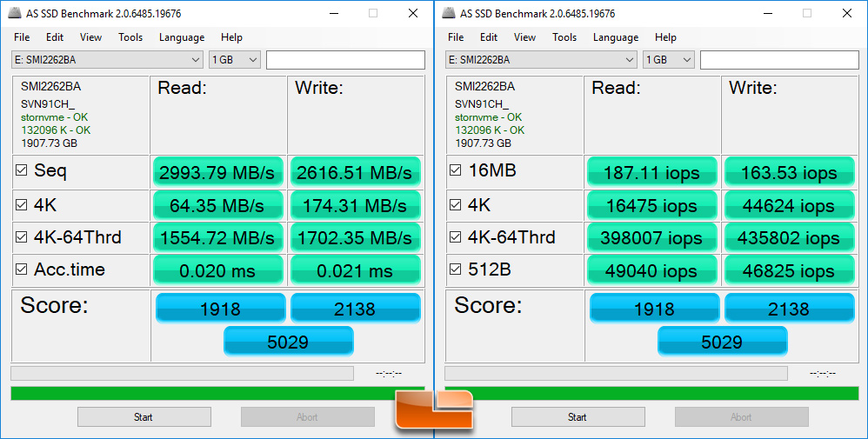The height and width of the screenshot is (439, 868).
Task: Open Help menu in right window
Action: pos(665,37)
